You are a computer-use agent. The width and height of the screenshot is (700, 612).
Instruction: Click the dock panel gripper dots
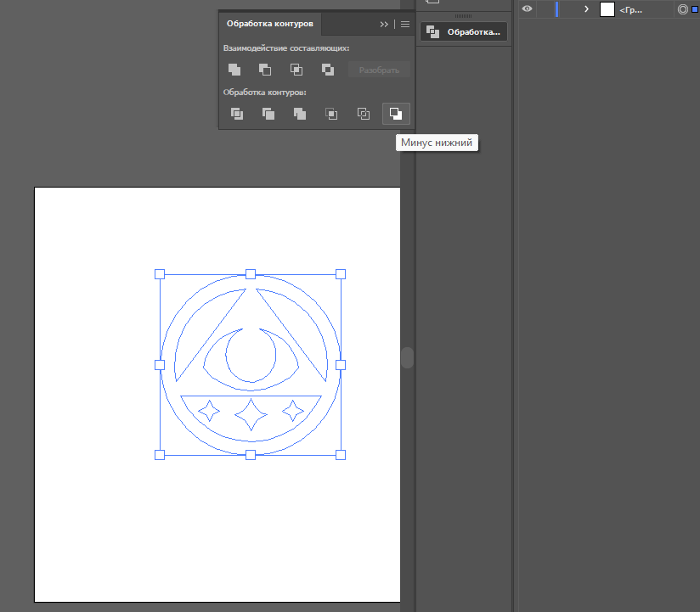[x=463, y=16]
